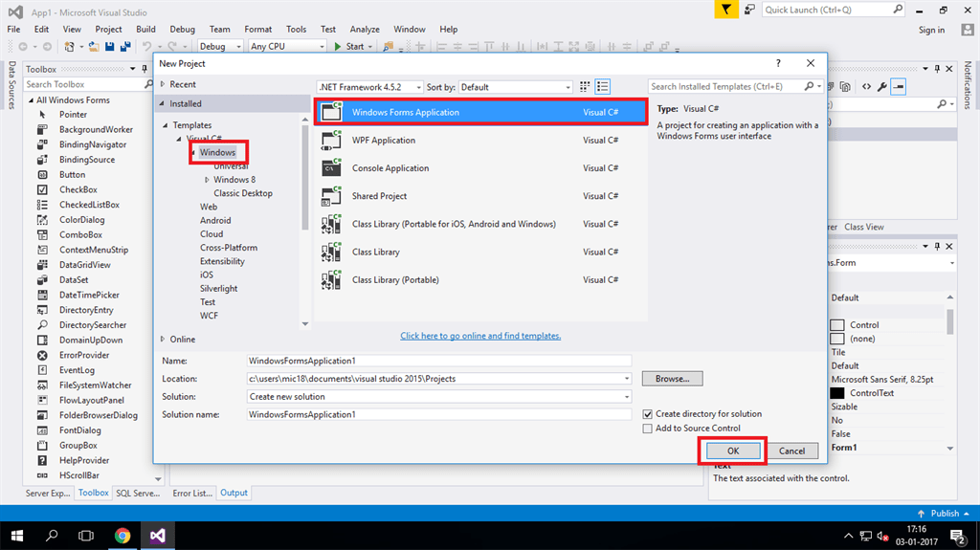Click the Save All toolbar icon

tap(125, 46)
